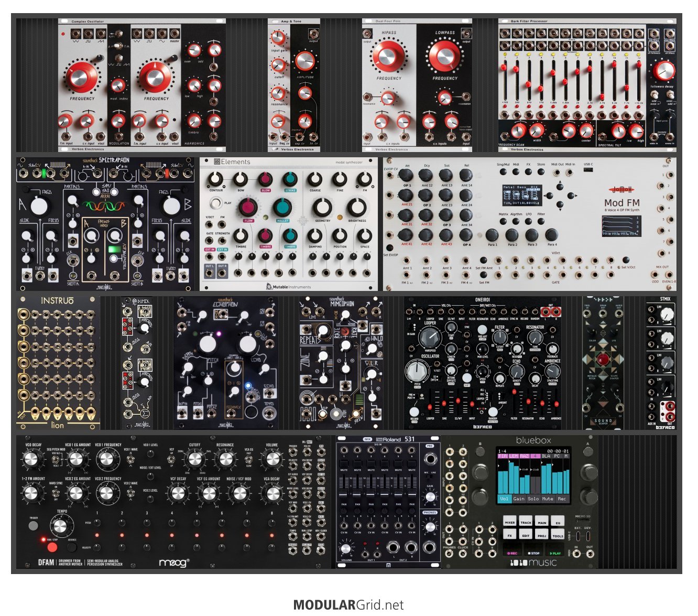
Task: Mute channel 1 on the Roland 531
Action: (344, 464)
